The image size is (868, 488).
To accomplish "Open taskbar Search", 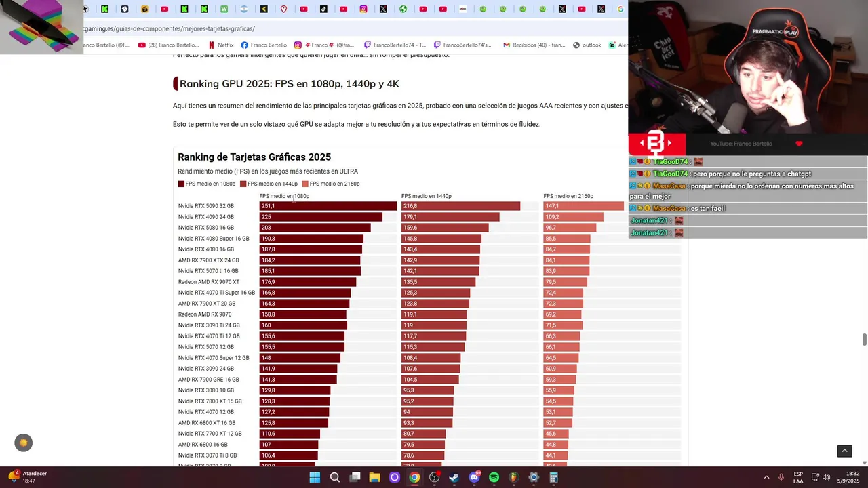I will [335, 477].
